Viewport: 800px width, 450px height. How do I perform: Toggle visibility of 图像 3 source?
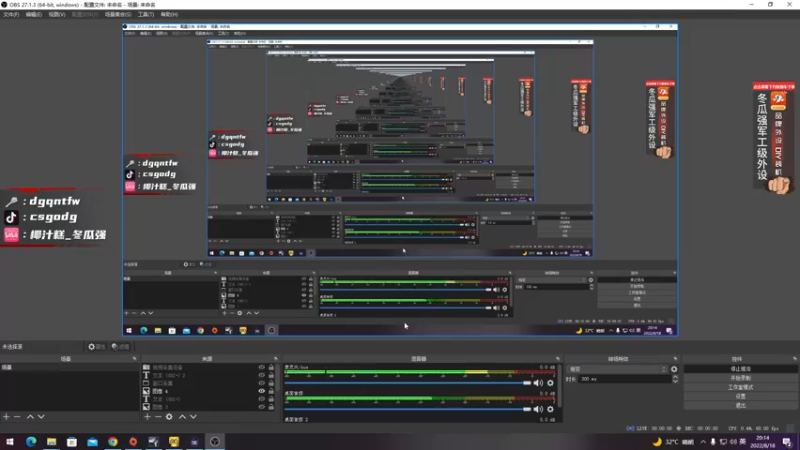[x=262, y=407]
